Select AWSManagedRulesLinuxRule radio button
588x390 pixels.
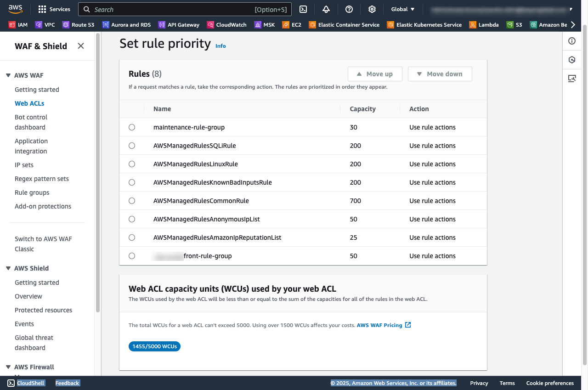132,164
